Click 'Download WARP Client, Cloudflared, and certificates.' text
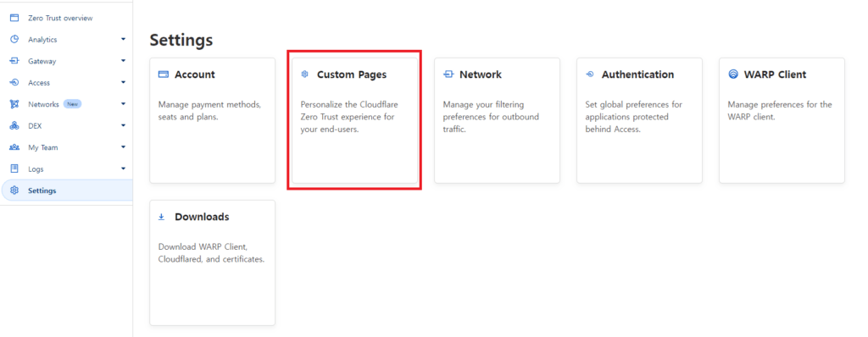 (x=211, y=253)
